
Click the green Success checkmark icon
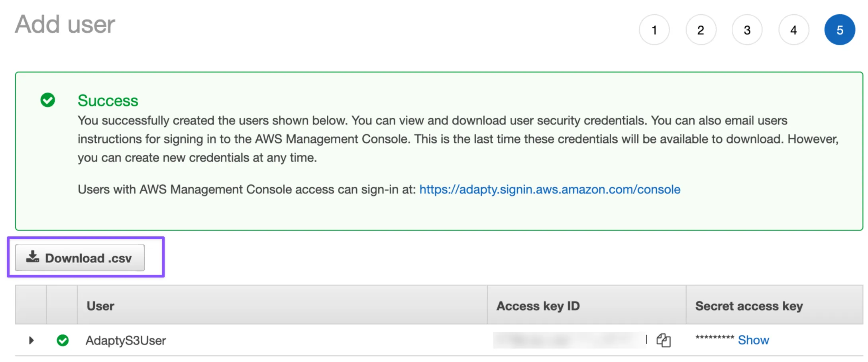[x=48, y=100]
